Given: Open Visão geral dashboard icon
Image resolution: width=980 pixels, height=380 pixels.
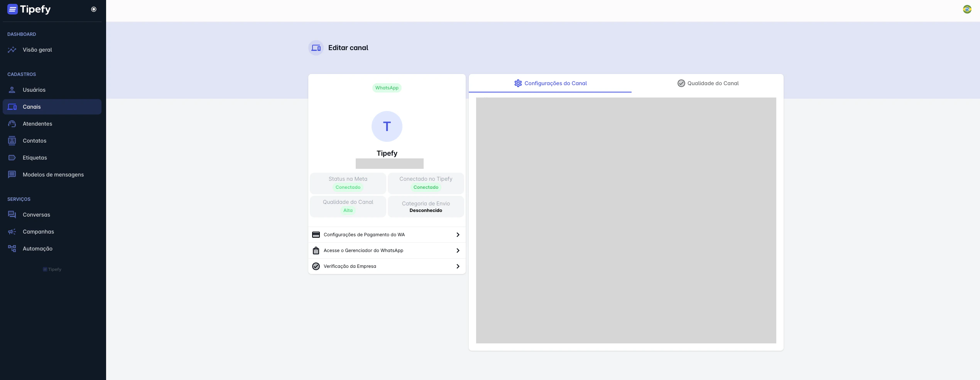Looking at the screenshot, I should (x=12, y=50).
